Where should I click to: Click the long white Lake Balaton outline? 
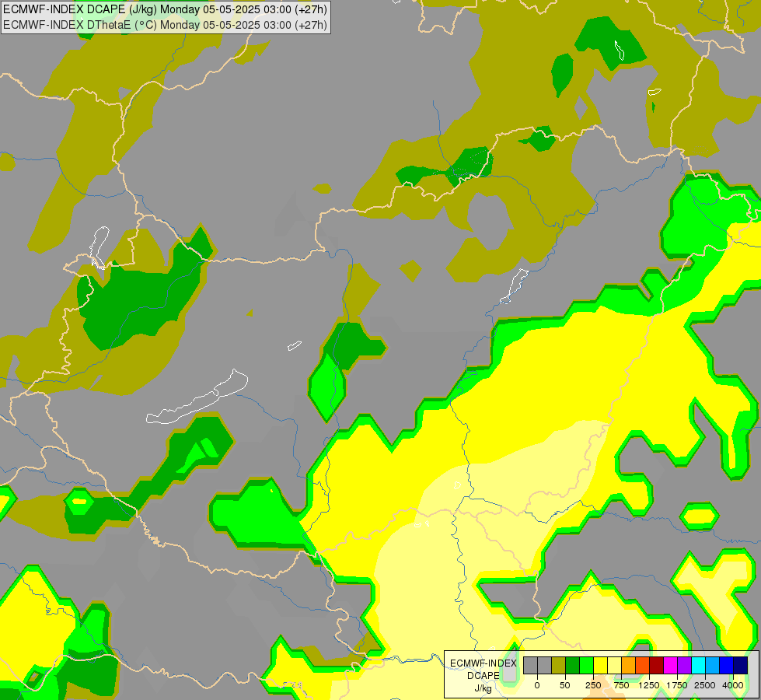(x=197, y=397)
